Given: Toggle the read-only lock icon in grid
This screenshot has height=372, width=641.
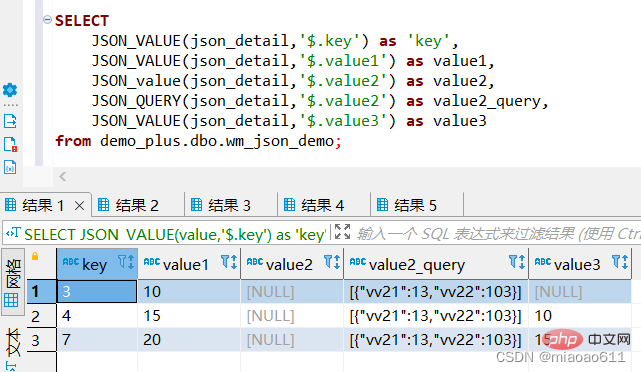Looking at the screenshot, I should tap(35, 256).
